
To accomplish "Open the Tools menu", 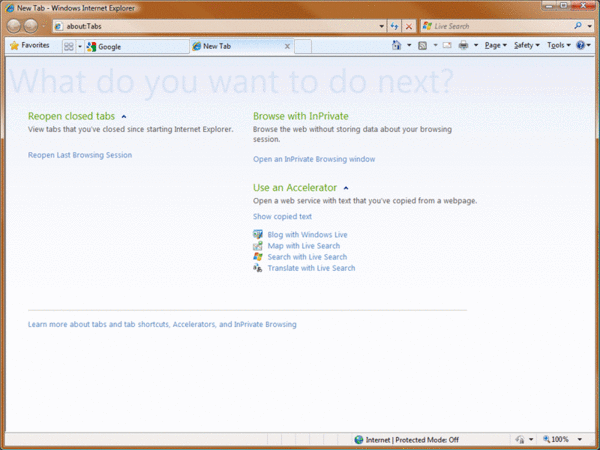I will click(x=559, y=45).
